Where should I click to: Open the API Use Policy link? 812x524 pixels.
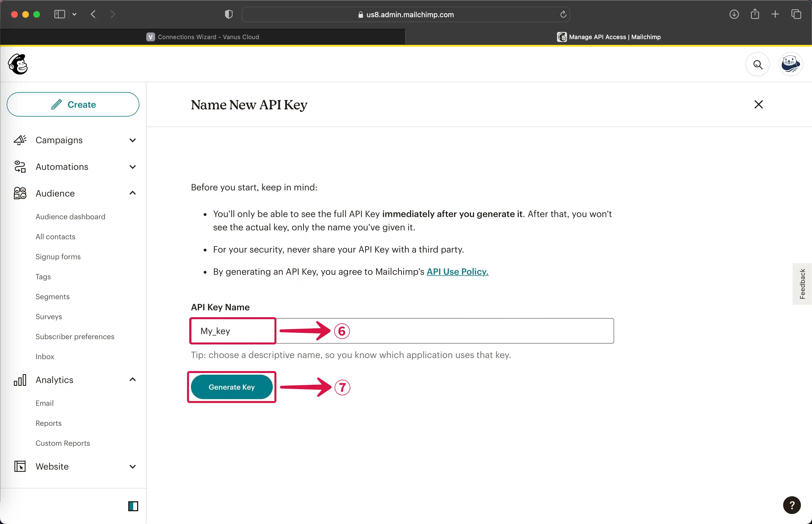[457, 271]
